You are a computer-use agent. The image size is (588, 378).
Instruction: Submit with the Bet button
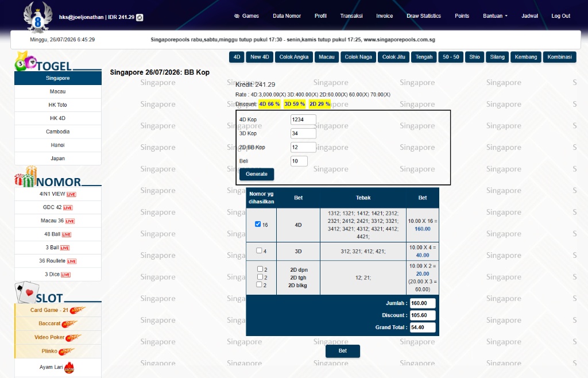(x=343, y=351)
